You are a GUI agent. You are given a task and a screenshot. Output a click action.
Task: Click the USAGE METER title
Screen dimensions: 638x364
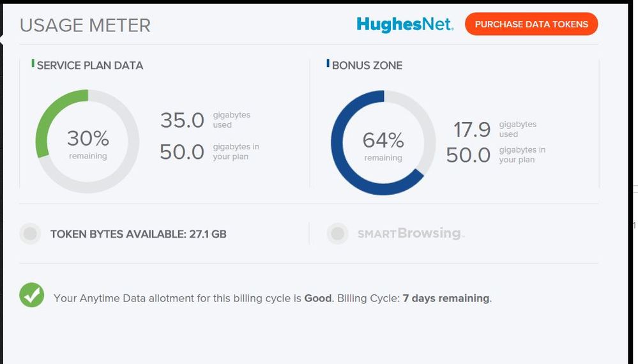85,26
